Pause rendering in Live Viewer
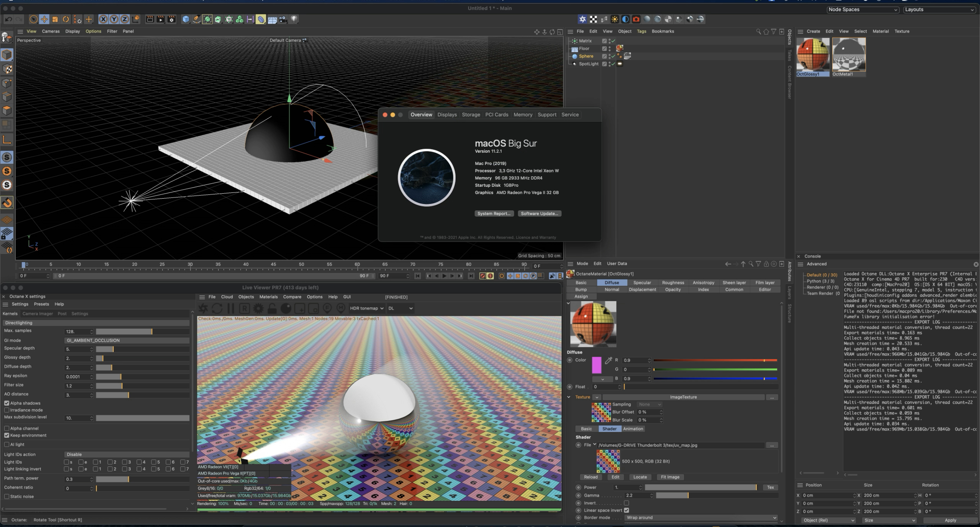Viewport: 980px width, 527px height. point(231,308)
